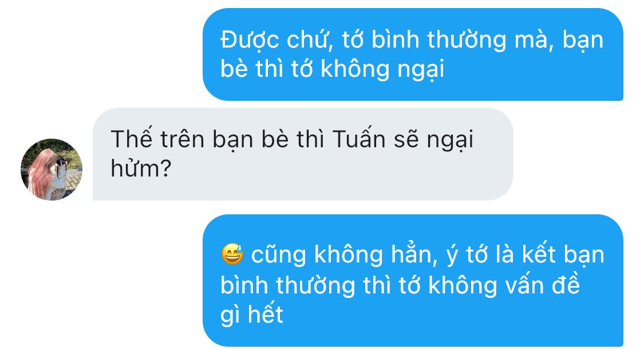Screen dimensions: 644x349
Task: Click "Thế trên" at start of gray bubble
Action: click(x=157, y=139)
